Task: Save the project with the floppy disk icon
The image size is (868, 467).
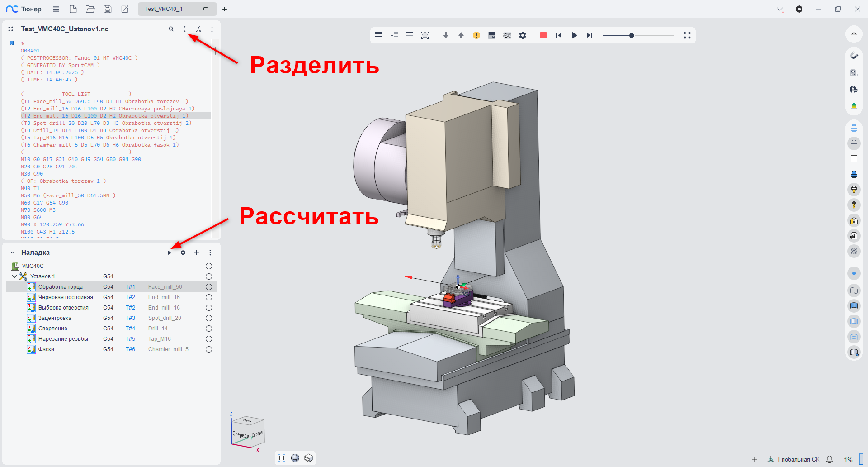Action: click(x=107, y=9)
